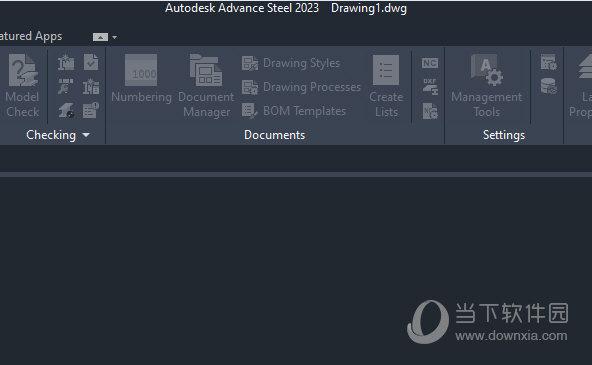This screenshot has height=365, width=592.
Task: Click the beam-with-sparkle icon in the Checking panel
Action: click(66, 63)
